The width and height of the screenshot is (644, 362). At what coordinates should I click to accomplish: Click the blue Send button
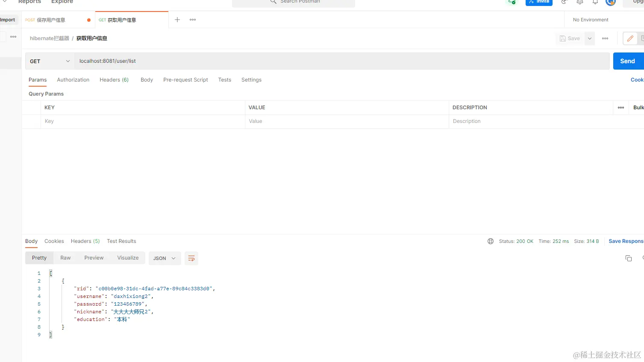(x=628, y=61)
